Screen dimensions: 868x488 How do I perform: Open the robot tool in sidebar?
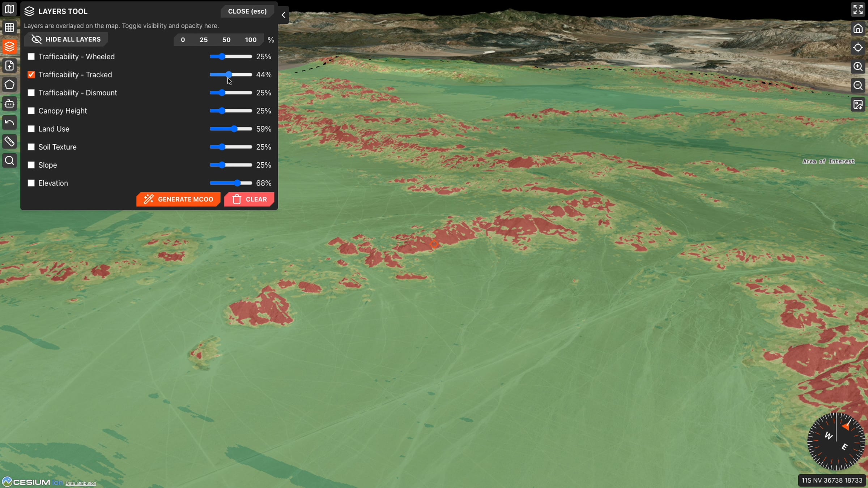point(9,104)
